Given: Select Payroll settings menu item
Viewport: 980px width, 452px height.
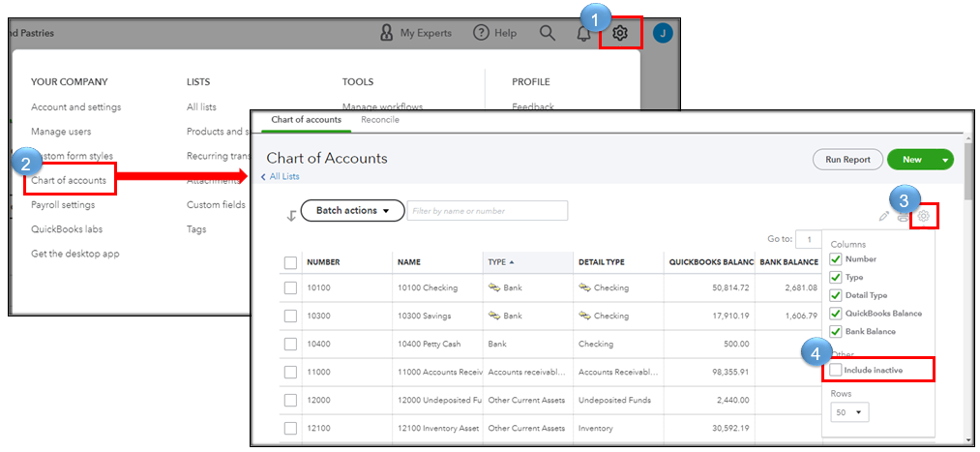Looking at the screenshot, I should [x=63, y=204].
